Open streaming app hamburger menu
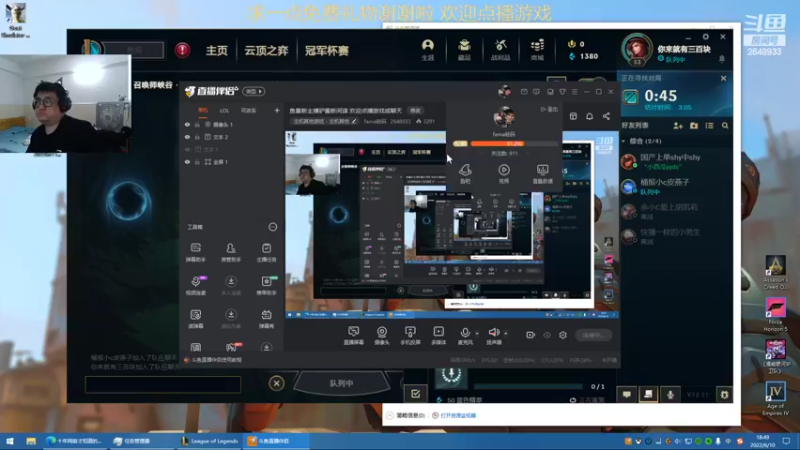This screenshot has width=800, height=450. tap(574, 92)
